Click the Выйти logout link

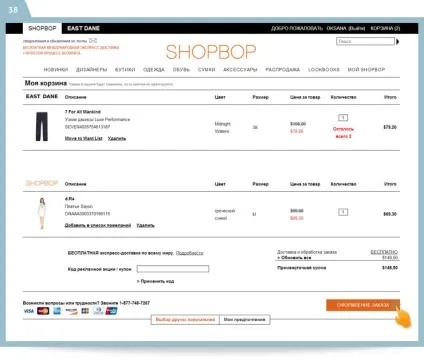(356, 28)
